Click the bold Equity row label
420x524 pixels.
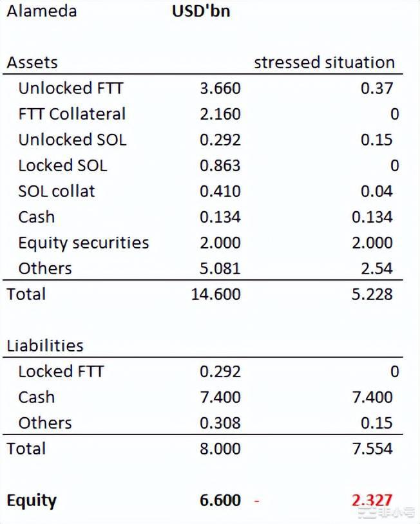[x=31, y=500]
